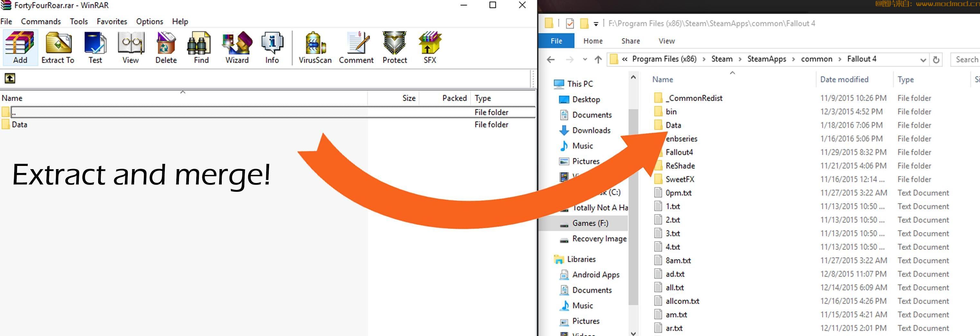Image resolution: width=980 pixels, height=336 pixels.
Task: Run the VirusScan toolbar icon
Action: 315,47
